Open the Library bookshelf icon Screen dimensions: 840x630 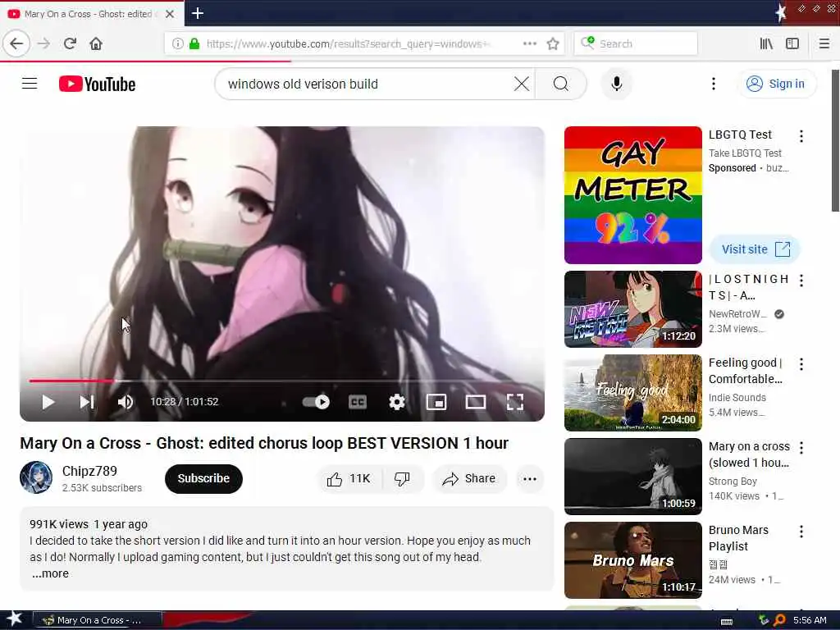(766, 44)
